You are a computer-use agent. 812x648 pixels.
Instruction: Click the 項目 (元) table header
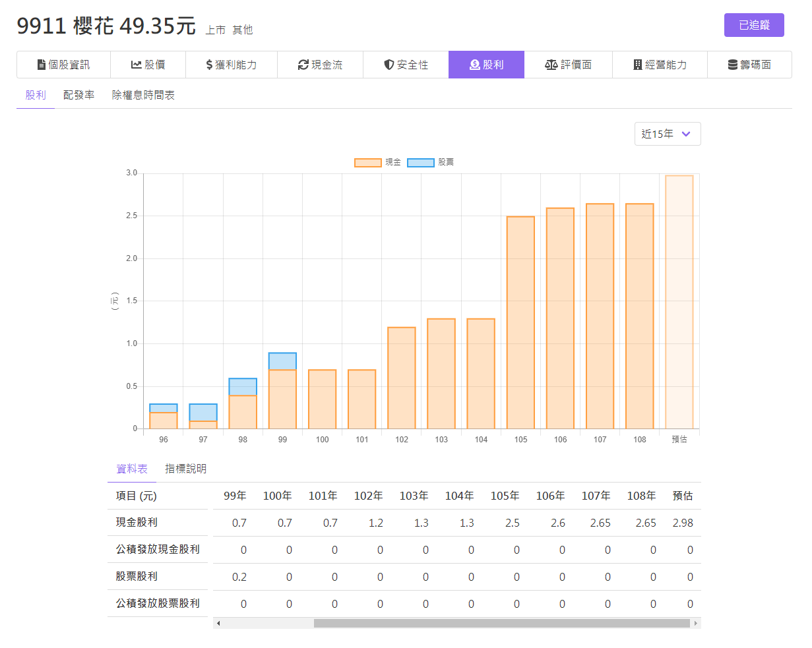pos(137,496)
